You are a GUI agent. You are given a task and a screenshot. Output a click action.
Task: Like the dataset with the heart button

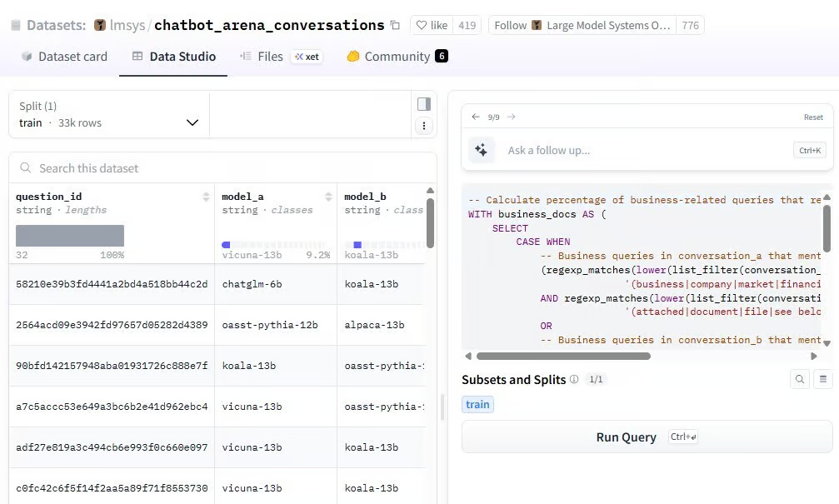point(432,26)
